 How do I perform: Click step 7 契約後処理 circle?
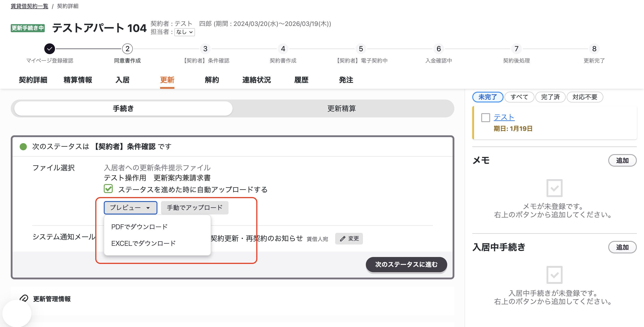[517, 49]
